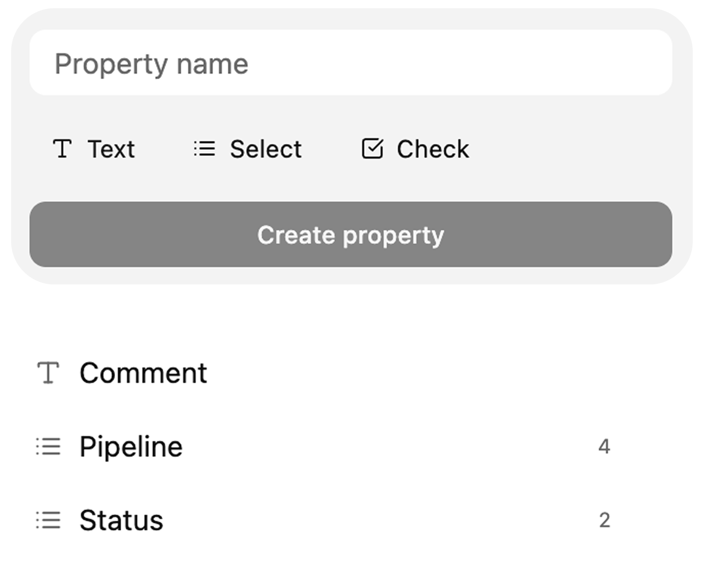The width and height of the screenshot is (703, 588).
Task: Click the Select type list icon
Action: [205, 149]
